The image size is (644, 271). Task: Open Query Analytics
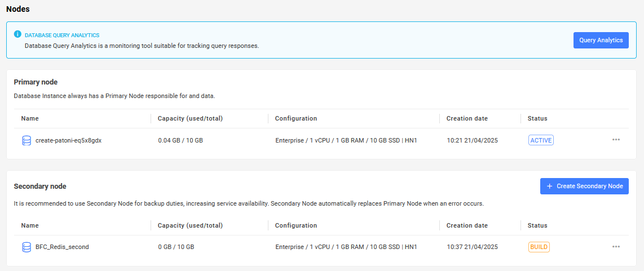[x=601, y=40]
